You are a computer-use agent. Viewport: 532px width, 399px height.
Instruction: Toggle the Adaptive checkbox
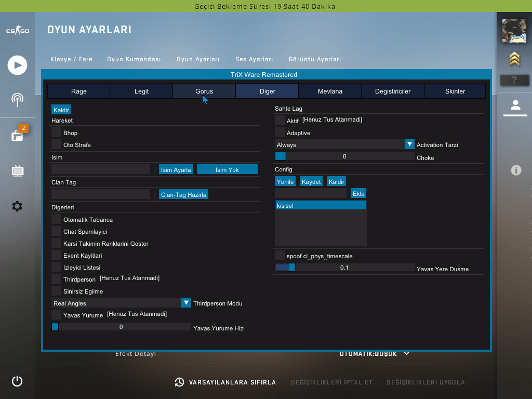click(x=280, y=132)
